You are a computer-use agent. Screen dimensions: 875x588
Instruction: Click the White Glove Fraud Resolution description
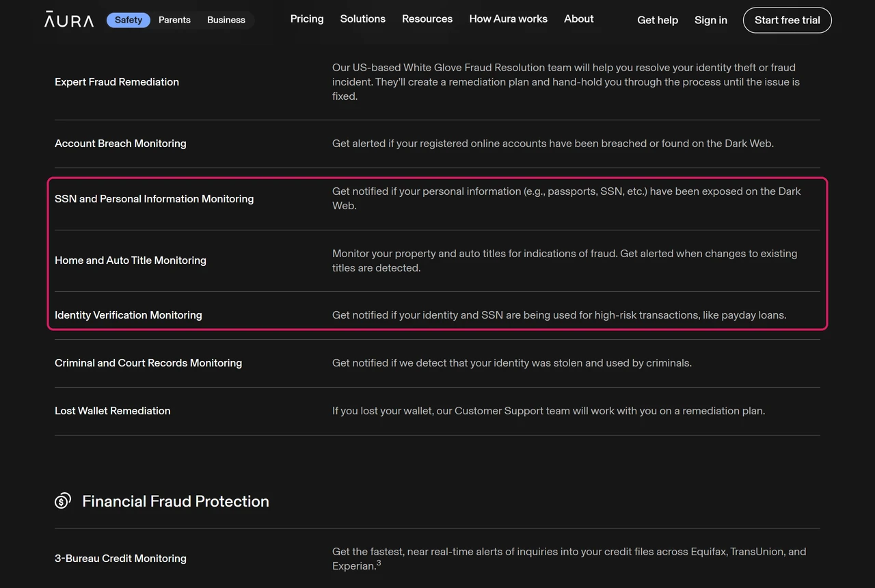[x=566, y=82]
